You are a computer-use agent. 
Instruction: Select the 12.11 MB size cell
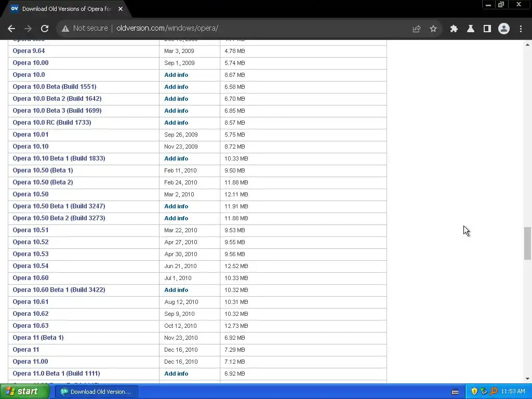click(236, 194)
